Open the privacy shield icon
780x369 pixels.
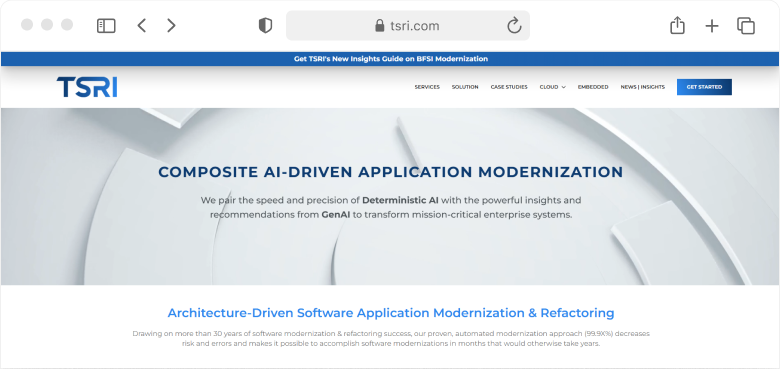coord(266,25)
